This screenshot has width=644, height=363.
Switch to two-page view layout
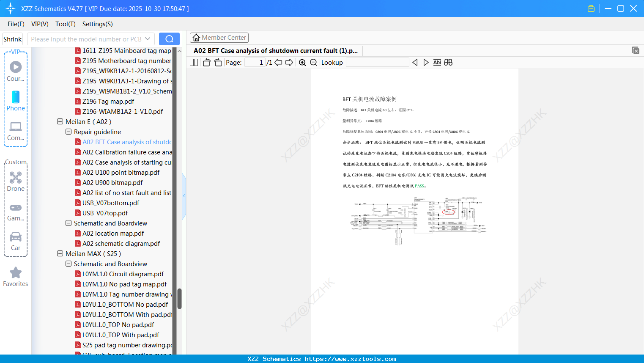point(193,62)
